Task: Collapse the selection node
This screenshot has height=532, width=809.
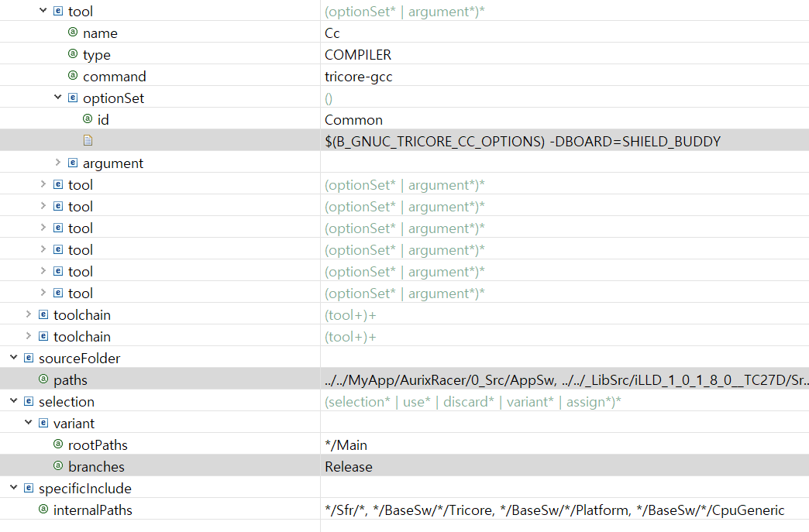Action: 14,400
